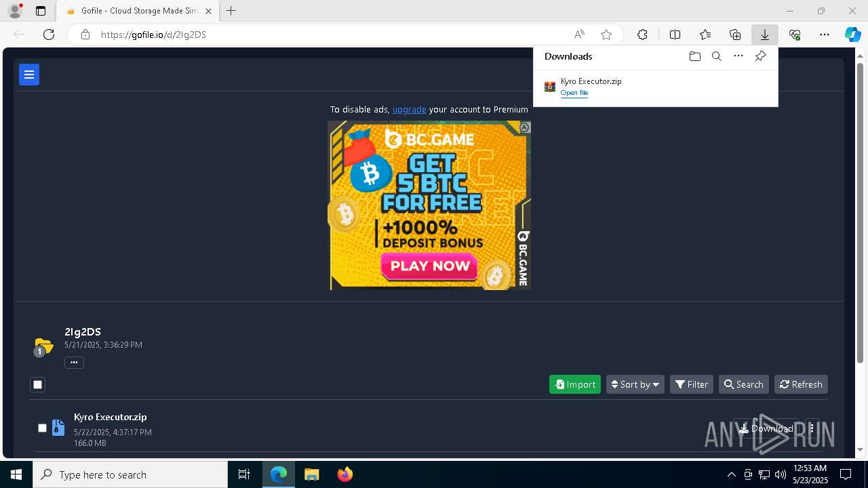Viewport: 868px width, 488px height.
Task: Download Kyro Executor.zip with Download button
Action: [766, 428]
